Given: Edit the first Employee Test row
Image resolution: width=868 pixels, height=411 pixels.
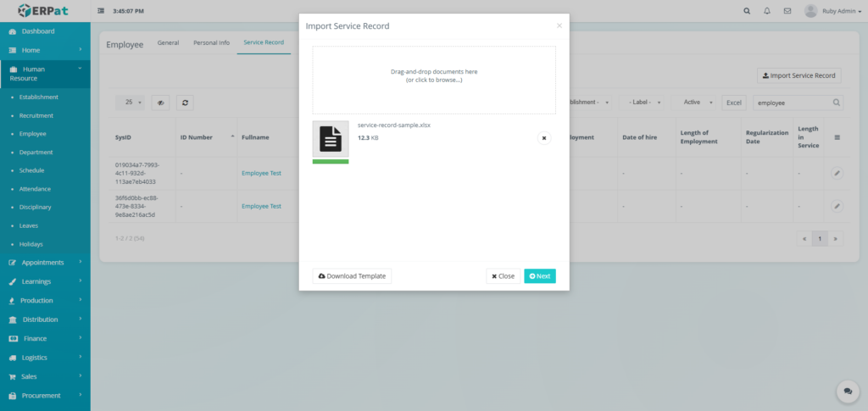Looking at the screenshot, I should coord(837,173).
